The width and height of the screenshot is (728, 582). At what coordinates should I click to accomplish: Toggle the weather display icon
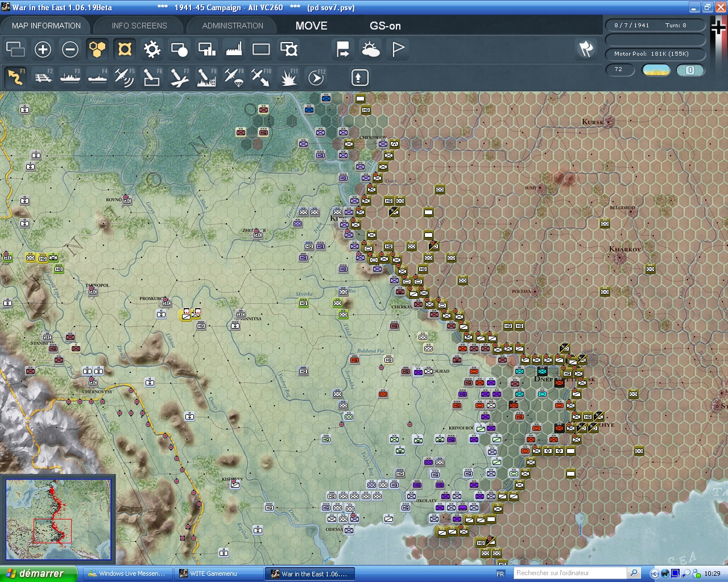pos(371,49)
